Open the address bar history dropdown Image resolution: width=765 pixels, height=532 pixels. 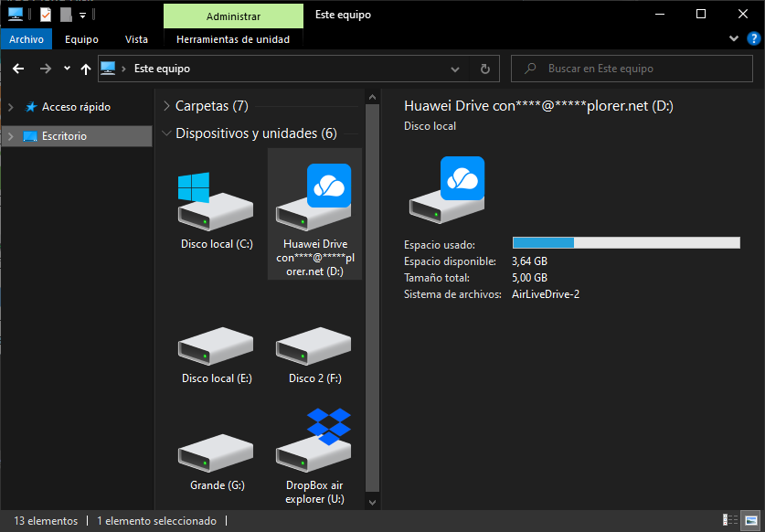point(455,69)
